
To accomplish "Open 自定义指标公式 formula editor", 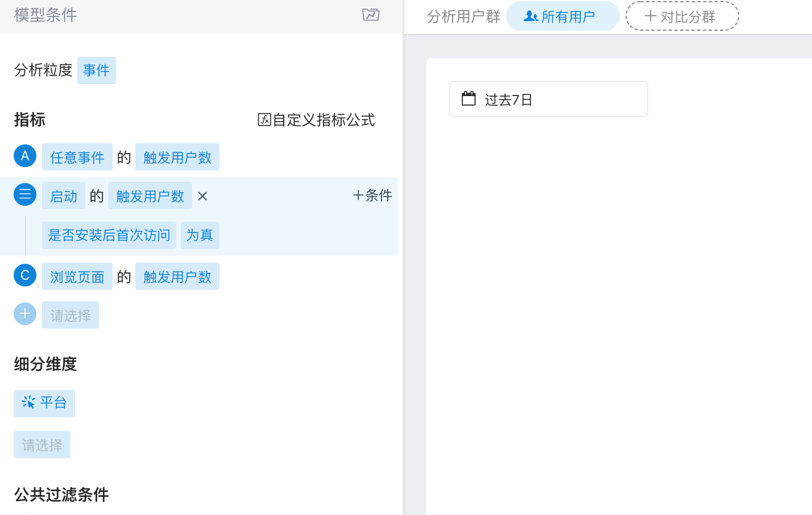I will tap(316, 120).
